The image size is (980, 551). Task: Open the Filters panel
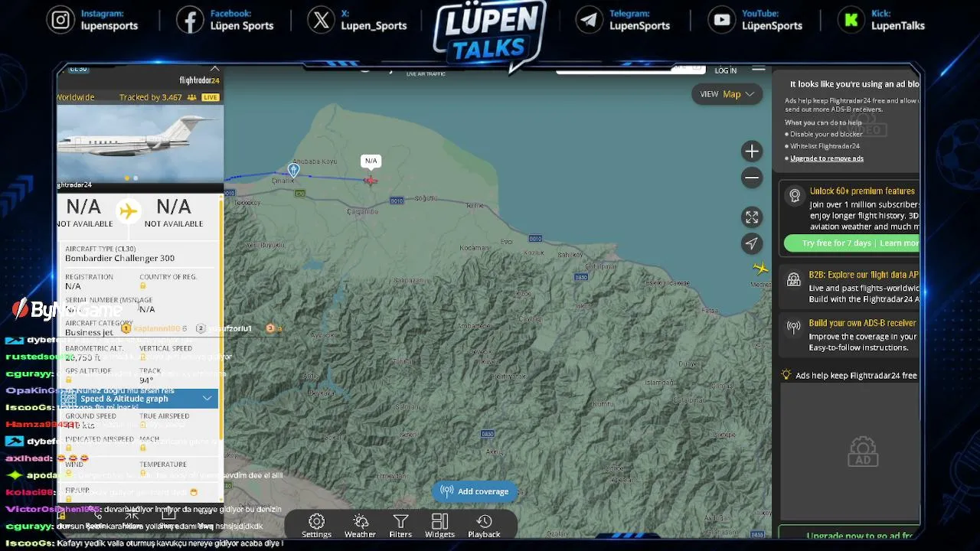point(400,526)
